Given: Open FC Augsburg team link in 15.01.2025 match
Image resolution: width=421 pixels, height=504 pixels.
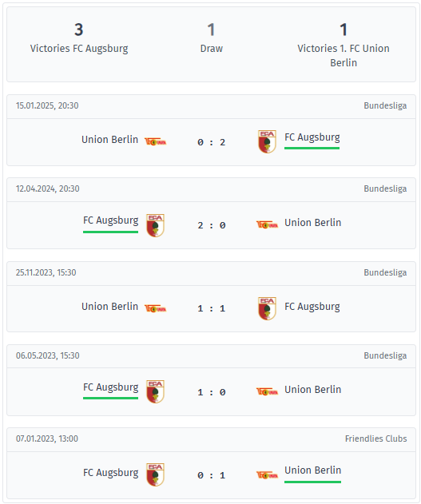Looking at the screenshot, I should (x=312, y=137).
